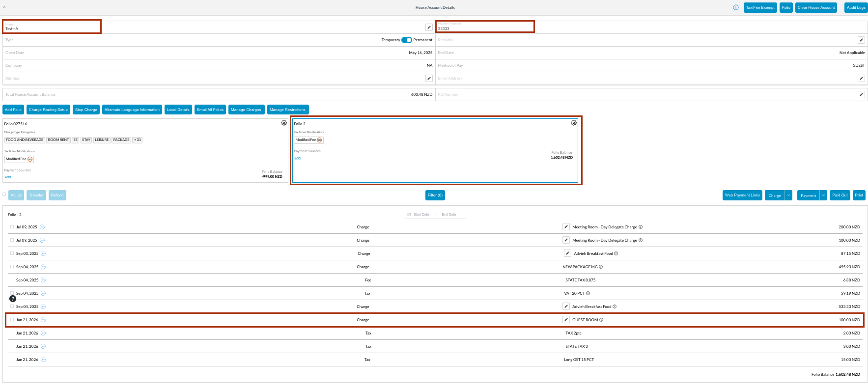Expand the +31 more charge categories tag
868x389 pixels.
pyautogui.click(x=138, y=140)
